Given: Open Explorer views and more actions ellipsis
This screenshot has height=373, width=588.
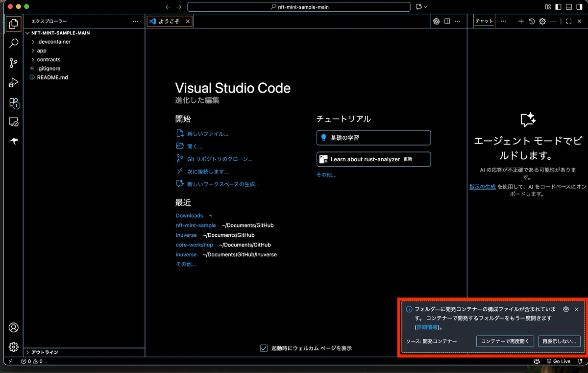Looking at the screenshot, I should click(135, 21).
